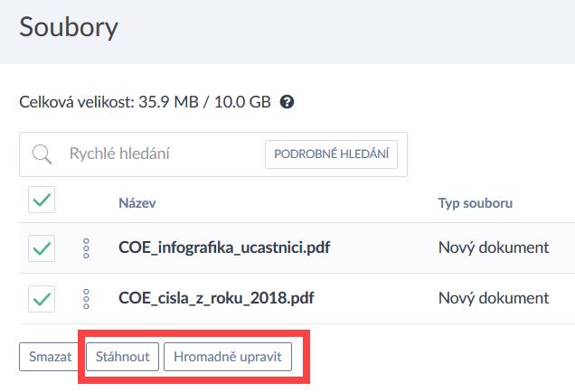Click Stáhnout to download selected files

tap(123, 357)
